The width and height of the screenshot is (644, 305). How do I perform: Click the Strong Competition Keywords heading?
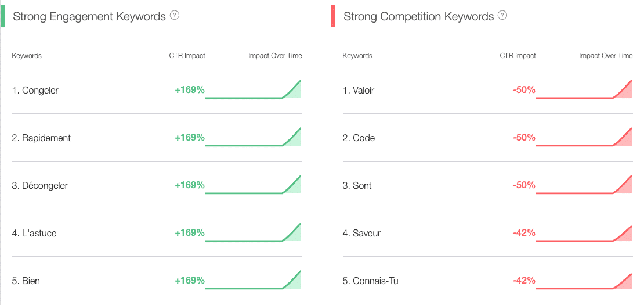click(x=418, y=16)
